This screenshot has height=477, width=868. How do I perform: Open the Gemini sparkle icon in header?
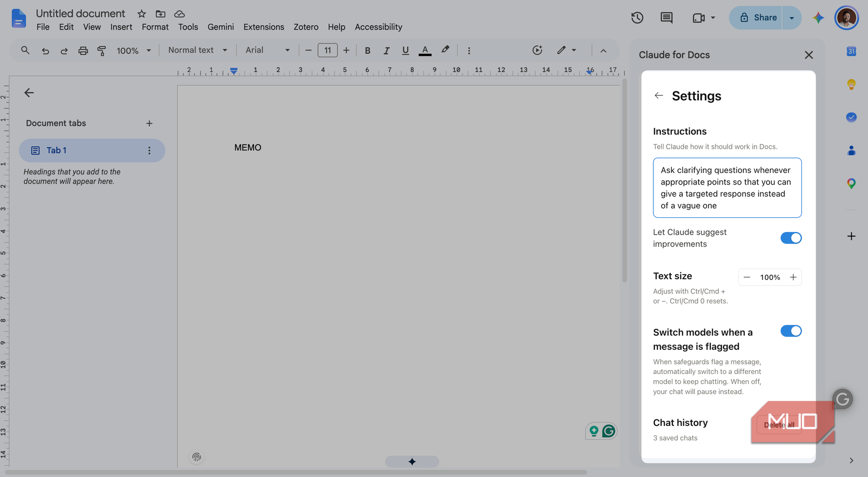(x=818, y=18)
